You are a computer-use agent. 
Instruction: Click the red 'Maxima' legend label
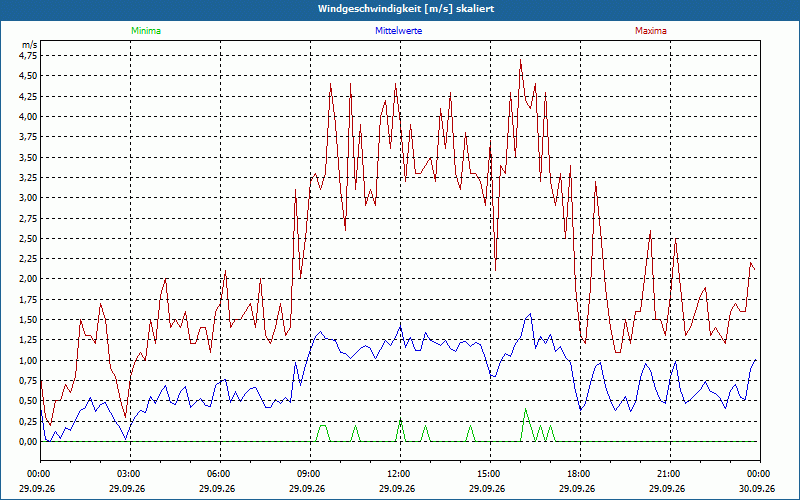(x=651, y=31)
